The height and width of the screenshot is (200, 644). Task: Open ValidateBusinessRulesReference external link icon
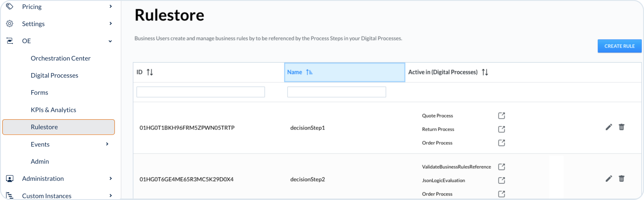click(x=501, y=167)
